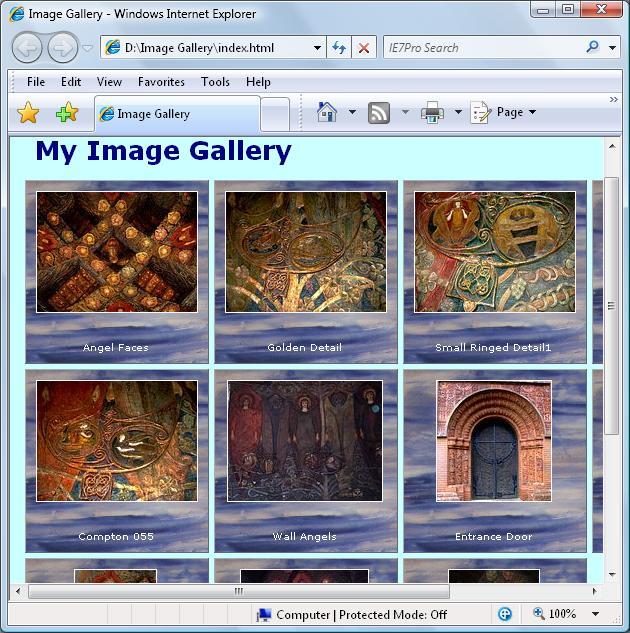Click the status bar blue IE7Pro icon
The width and height of the screenshot is (630, 633).
(505, 614)
